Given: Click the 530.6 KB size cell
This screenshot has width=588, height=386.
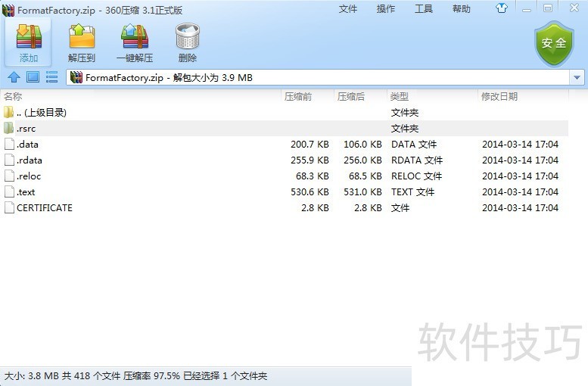Looking at the screenshot, I should point(310,192).
